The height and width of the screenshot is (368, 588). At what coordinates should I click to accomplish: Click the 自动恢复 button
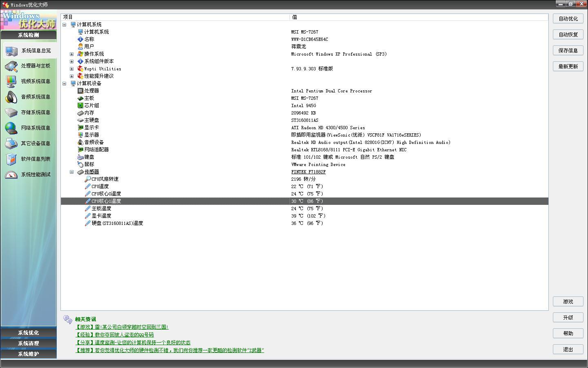click(568, 35)
